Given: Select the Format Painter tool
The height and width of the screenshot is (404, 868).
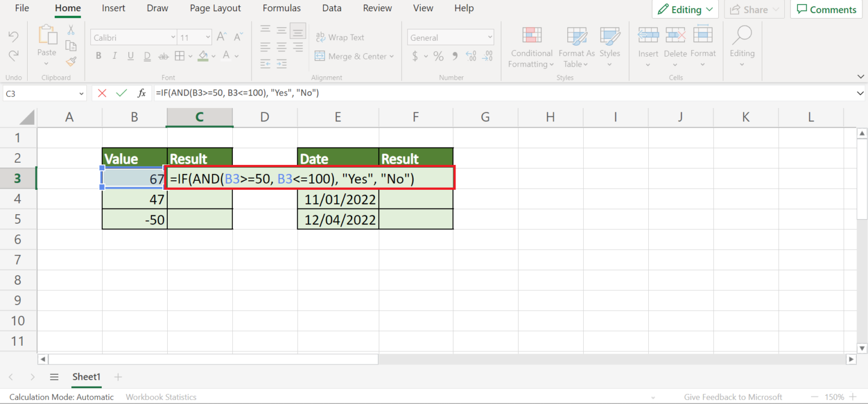Looking at the screenshot, I should click(71, 62).
